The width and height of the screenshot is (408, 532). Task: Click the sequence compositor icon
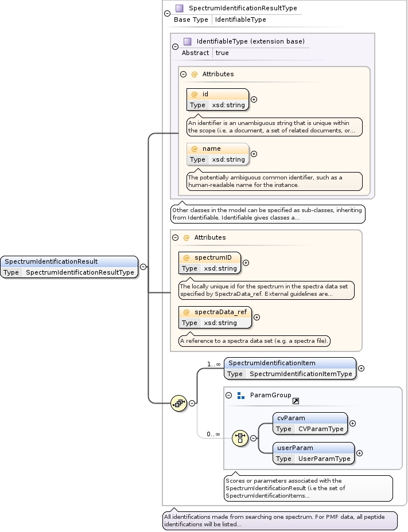click(179, 404)
